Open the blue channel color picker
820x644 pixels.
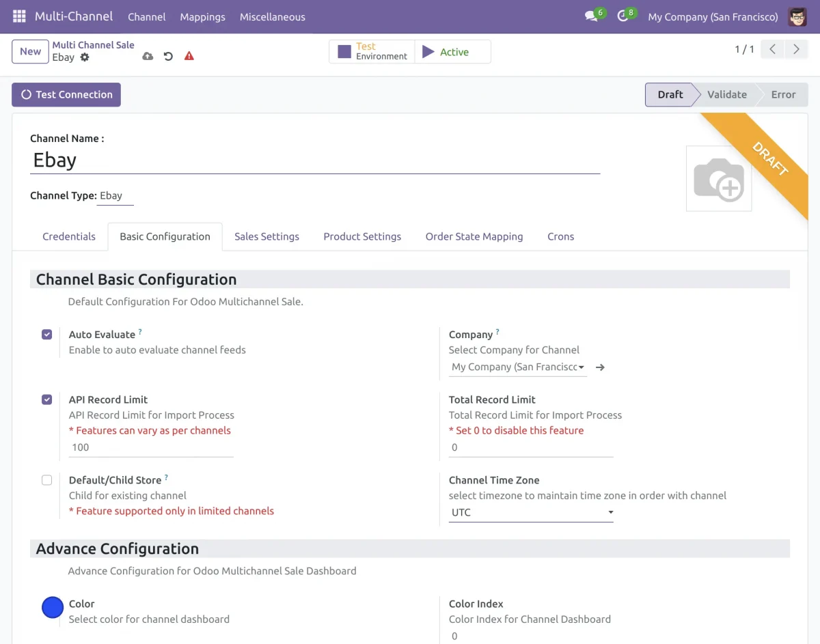click(x=53, y=607)
